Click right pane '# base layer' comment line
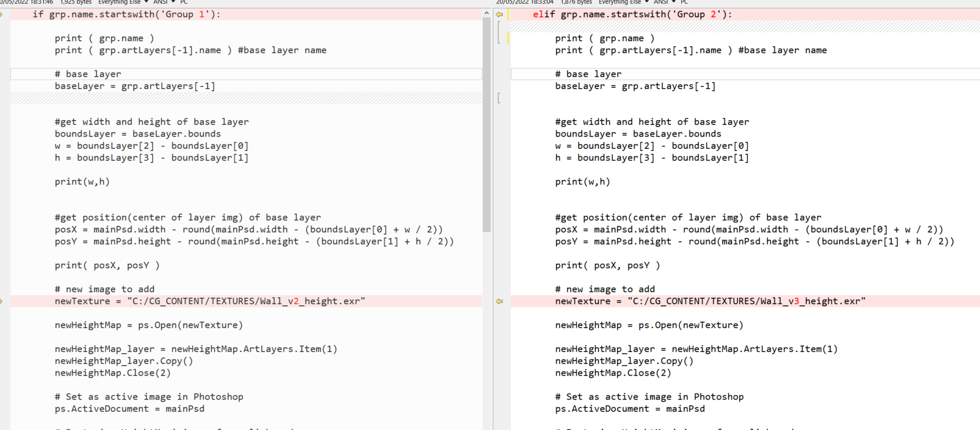 point(589,74)
